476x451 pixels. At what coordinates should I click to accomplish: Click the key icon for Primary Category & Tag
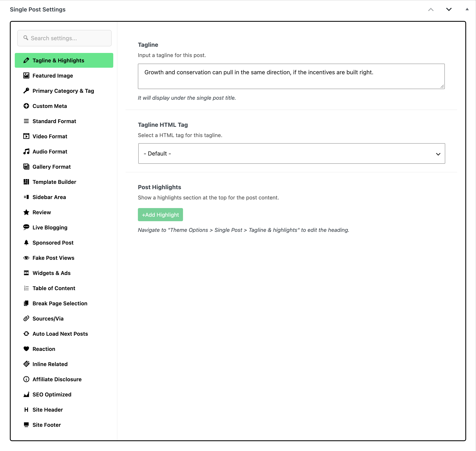[26, 91]
